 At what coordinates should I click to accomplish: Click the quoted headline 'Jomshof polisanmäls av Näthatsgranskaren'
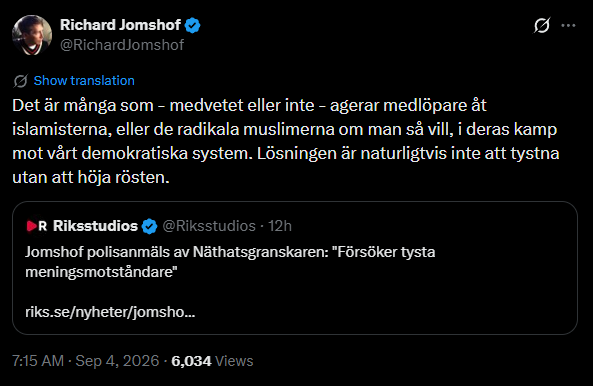[x=177, y=252]
